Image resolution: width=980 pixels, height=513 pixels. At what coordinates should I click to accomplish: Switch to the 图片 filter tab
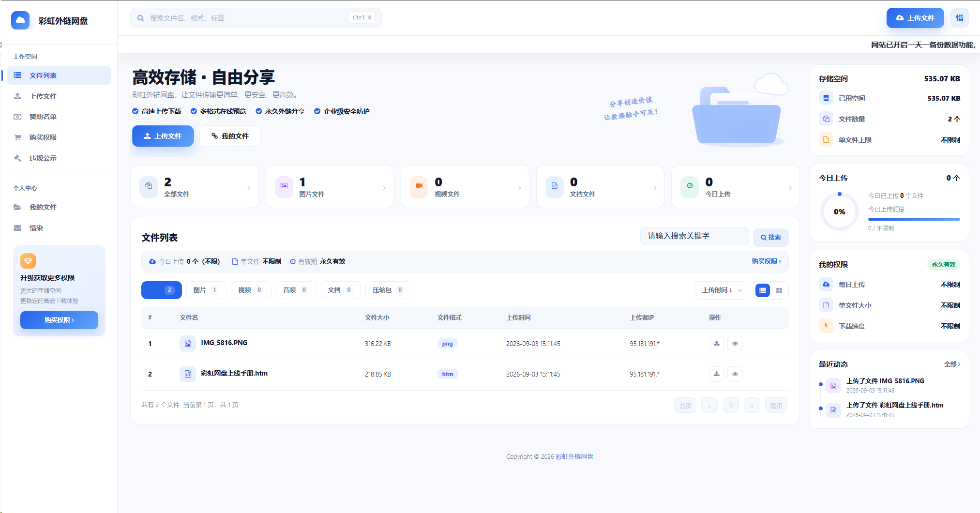pyautogui.click(x=206, y=290)
